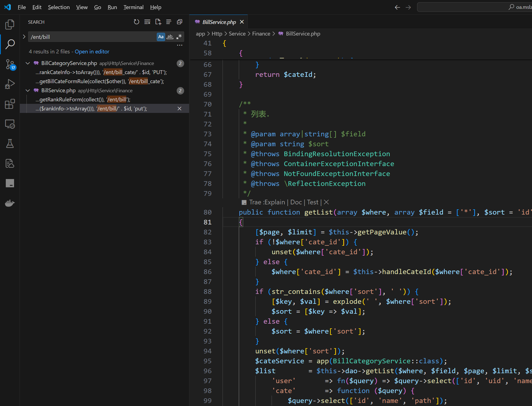This screenshot has width=532, height=406.
Task: Open the Terminal menu
Action: (x=133, y=7)
